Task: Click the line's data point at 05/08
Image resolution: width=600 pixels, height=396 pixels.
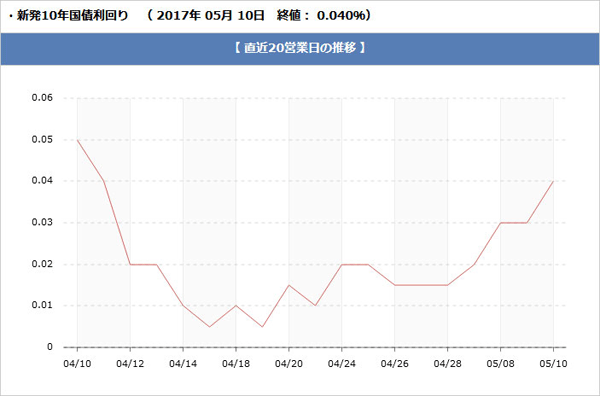Action: (x=500, y=223)
